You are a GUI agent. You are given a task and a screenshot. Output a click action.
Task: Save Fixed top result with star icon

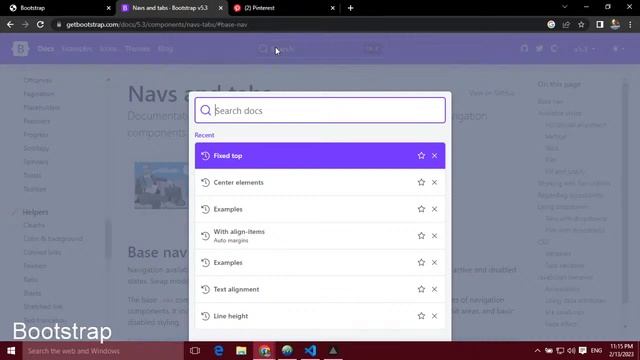click(x=421, y=156)
